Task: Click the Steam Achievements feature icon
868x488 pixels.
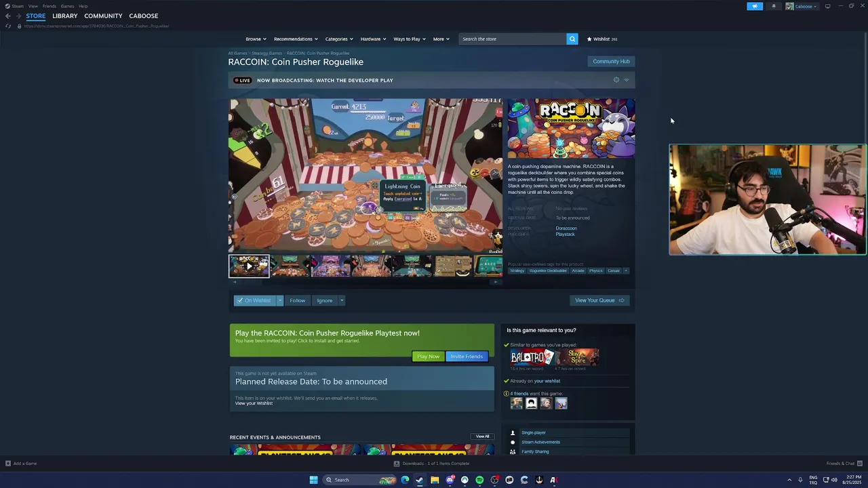Action: coord(513,442)
